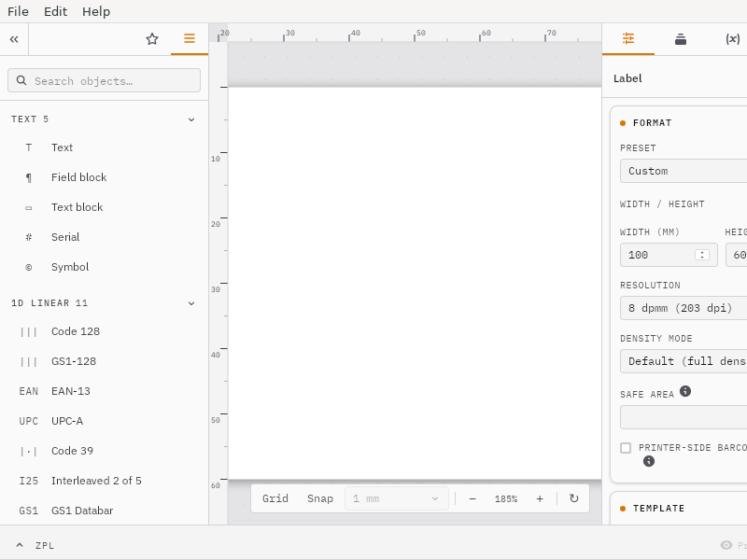The height and width of the screenshot is (560, 747).
Task: Add a Code 128 barcode
Action: [x=104, y=331]
